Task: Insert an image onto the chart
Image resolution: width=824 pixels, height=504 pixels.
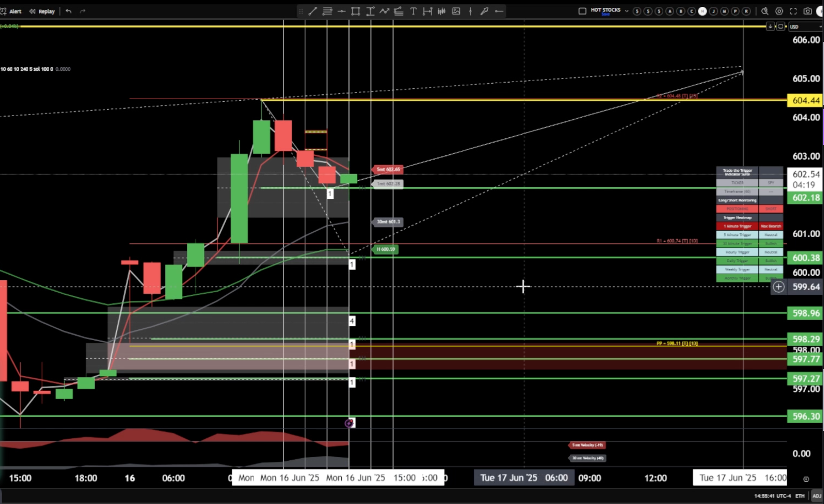Action: 456,11
